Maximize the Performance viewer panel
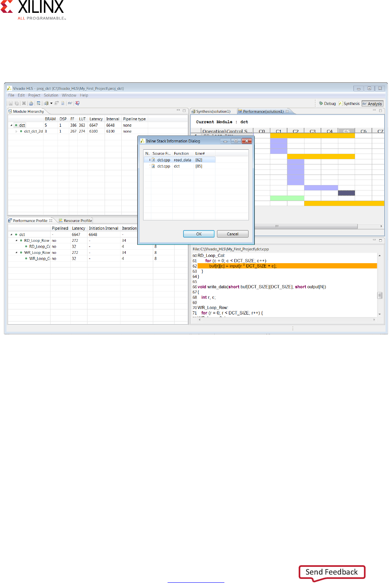 tap(380, 110)
